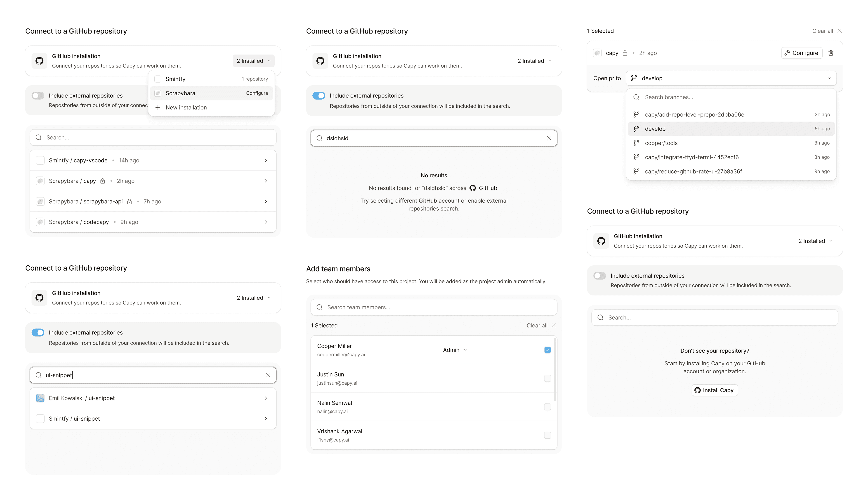Clear the ui-snippet search with the X icon
The height and width of the screenshot is (500, 868).
pyautogui.click(x=268, y=375)
